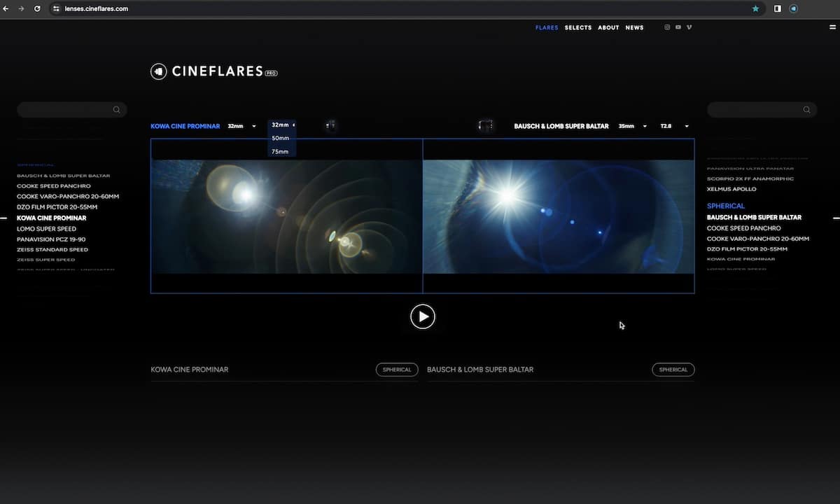Choose 50mm from the open focal-length list
This screenshot has width=840, height=504.
point(280,139)
